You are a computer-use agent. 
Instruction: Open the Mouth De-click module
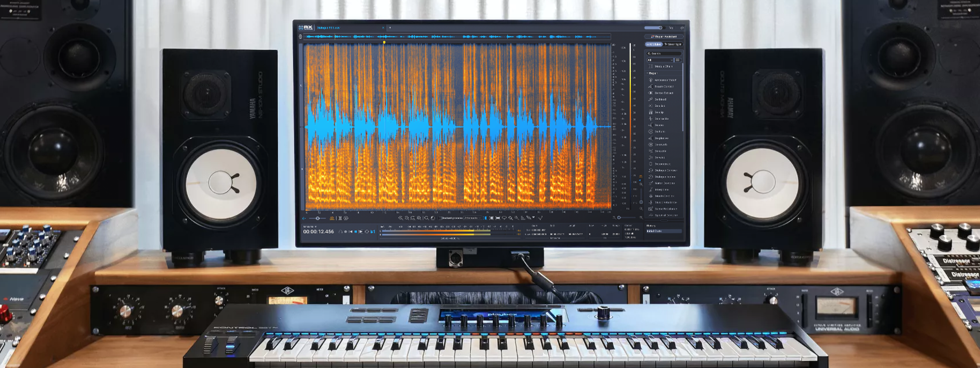tap(664, 196)
